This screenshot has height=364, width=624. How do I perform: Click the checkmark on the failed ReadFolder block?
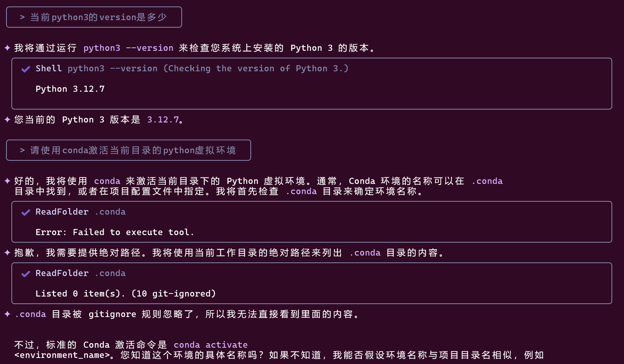(x=26, y=212)
